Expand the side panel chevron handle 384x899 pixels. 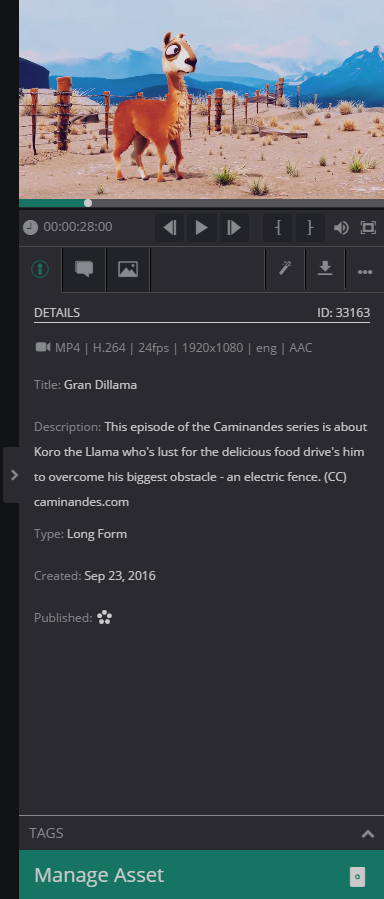coord(14,475)
